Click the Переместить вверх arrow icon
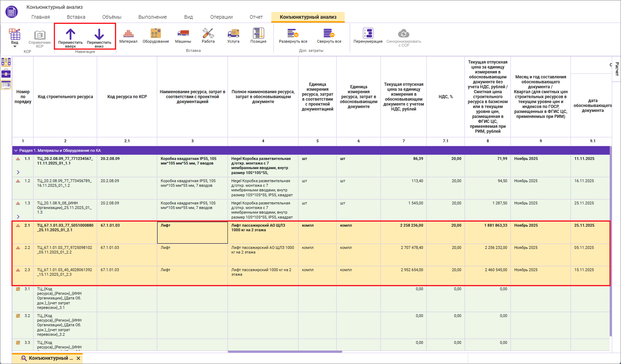This screenshot has height=364, width=621. click(70, 34)
